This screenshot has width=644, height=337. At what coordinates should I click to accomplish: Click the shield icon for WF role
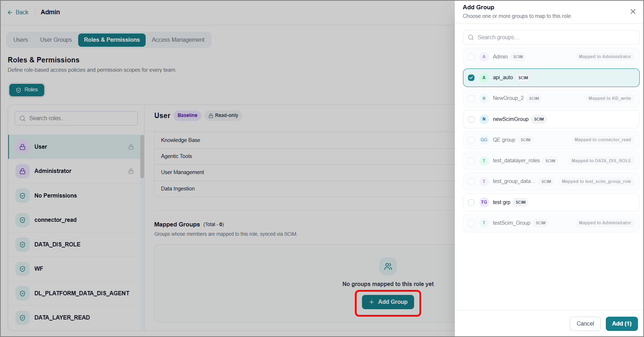(x=22, y=269)
